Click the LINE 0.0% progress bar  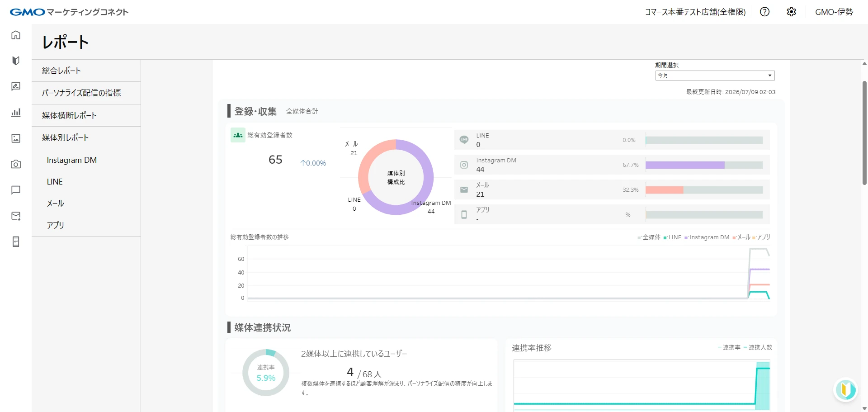point(704,140)
